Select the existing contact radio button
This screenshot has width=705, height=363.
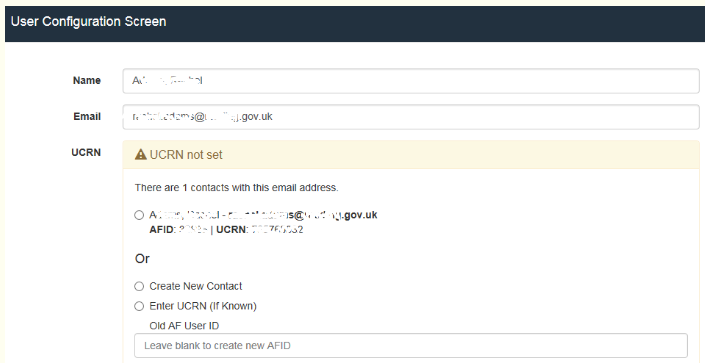pos(139,215)
